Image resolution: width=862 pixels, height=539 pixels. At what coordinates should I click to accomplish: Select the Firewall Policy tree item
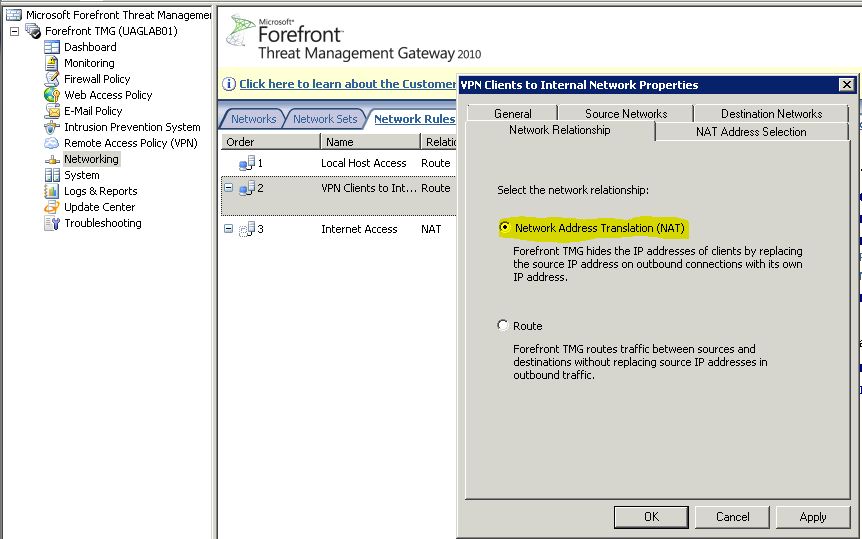coord(97,79)
